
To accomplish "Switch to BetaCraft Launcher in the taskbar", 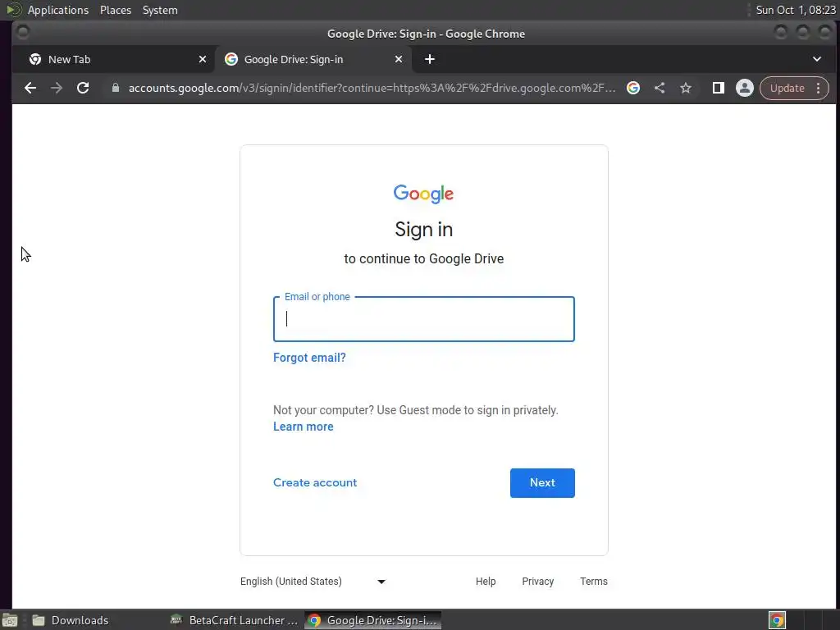I will coord(234,620).
